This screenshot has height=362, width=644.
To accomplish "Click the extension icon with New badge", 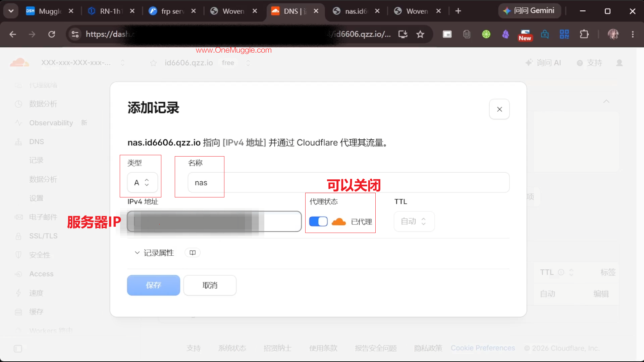I will click(x=525, y=35).
